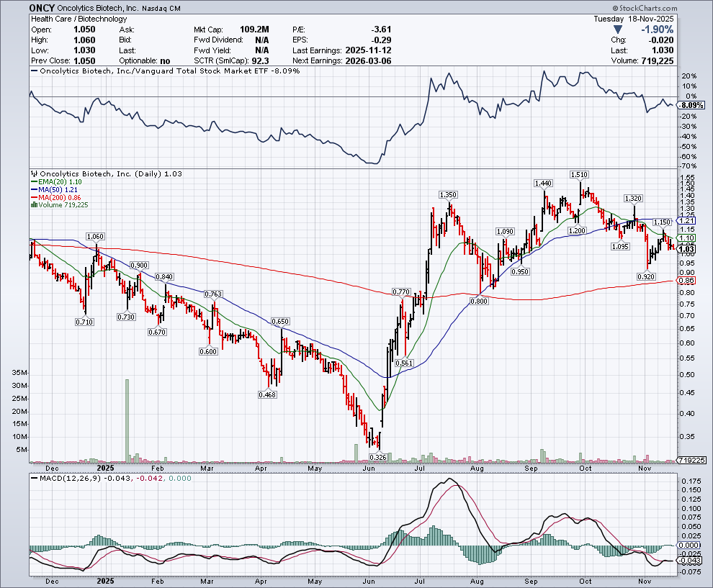Viewport: 713px width, 588px height.
Task: Toggle the MA(50) 1.21 overlay entry
Action: pos(54,189)
